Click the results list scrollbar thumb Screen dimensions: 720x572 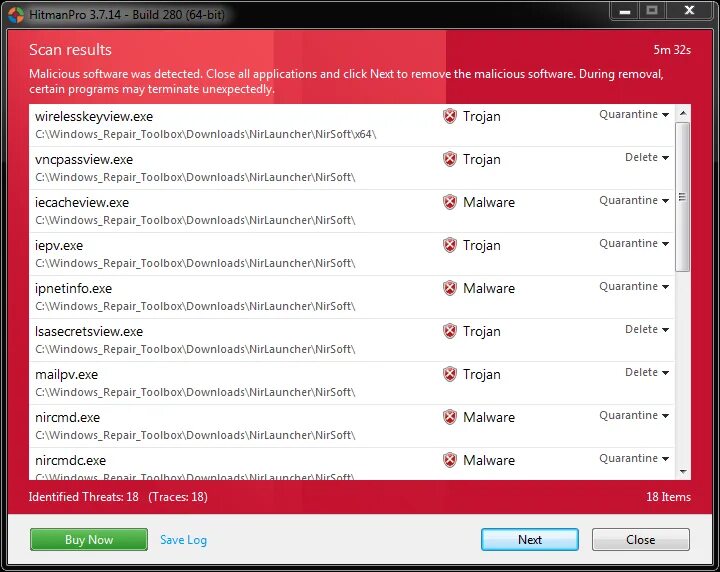click(x=683, y=197)
